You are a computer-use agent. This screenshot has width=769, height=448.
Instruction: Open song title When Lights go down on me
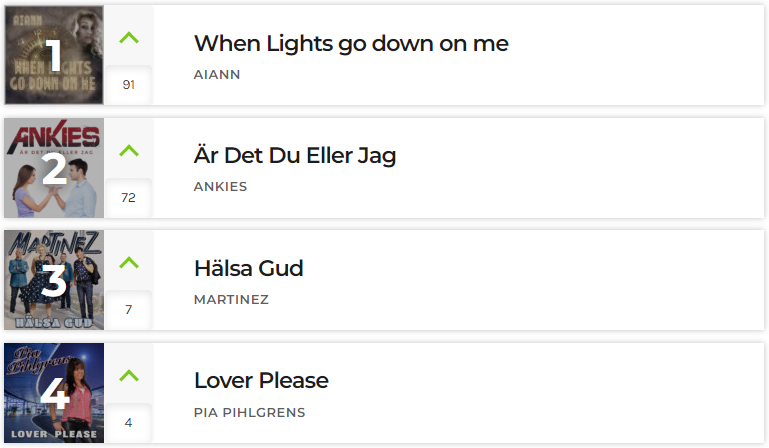(351, 44)
